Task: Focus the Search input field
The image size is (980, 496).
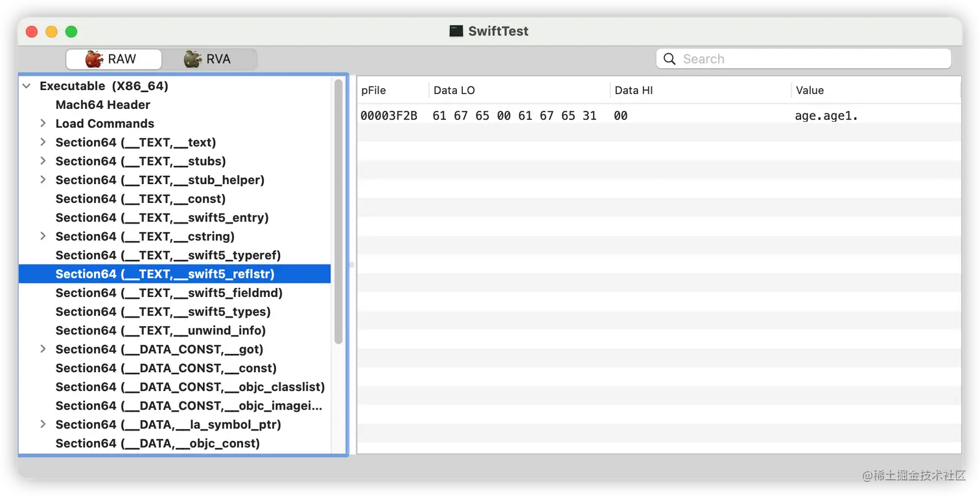Action: coord(803,59)
